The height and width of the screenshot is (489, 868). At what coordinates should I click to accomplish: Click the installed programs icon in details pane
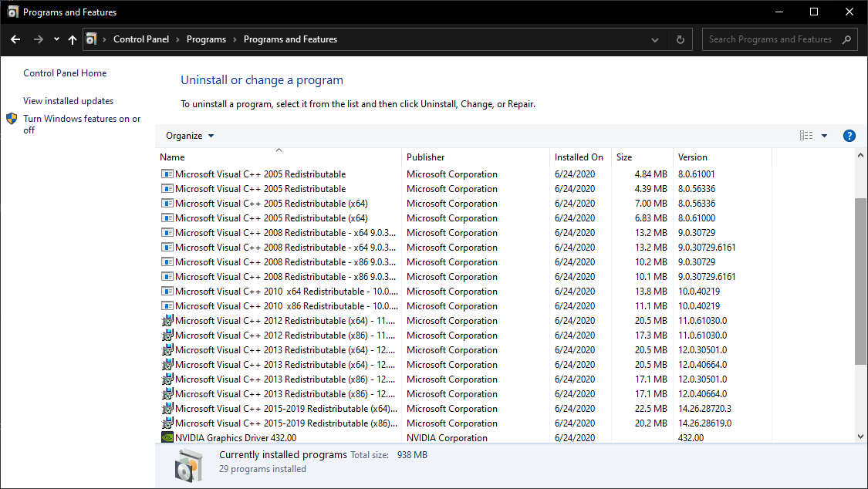coord(189,465)
